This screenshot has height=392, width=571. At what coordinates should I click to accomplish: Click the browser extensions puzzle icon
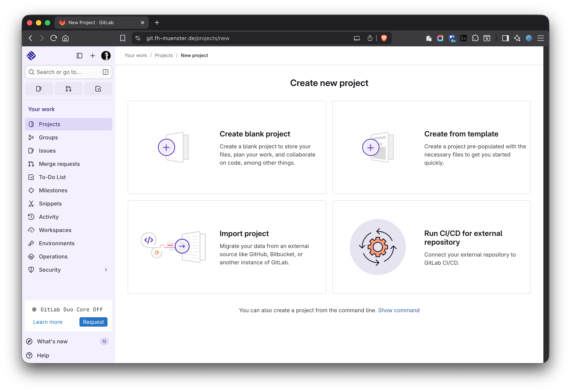click(x=475, y=38)
